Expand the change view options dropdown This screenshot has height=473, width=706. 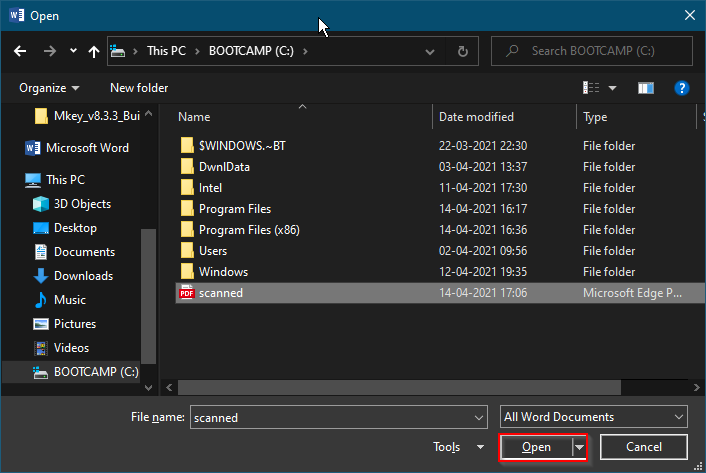[x=613, y=88]
